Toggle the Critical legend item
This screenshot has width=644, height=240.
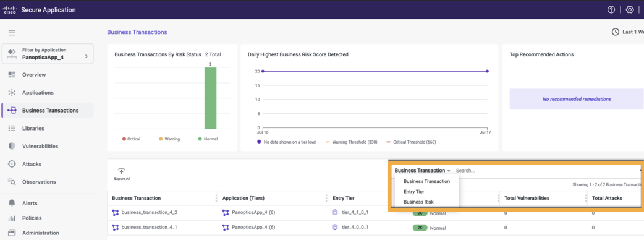coord(132,139)
